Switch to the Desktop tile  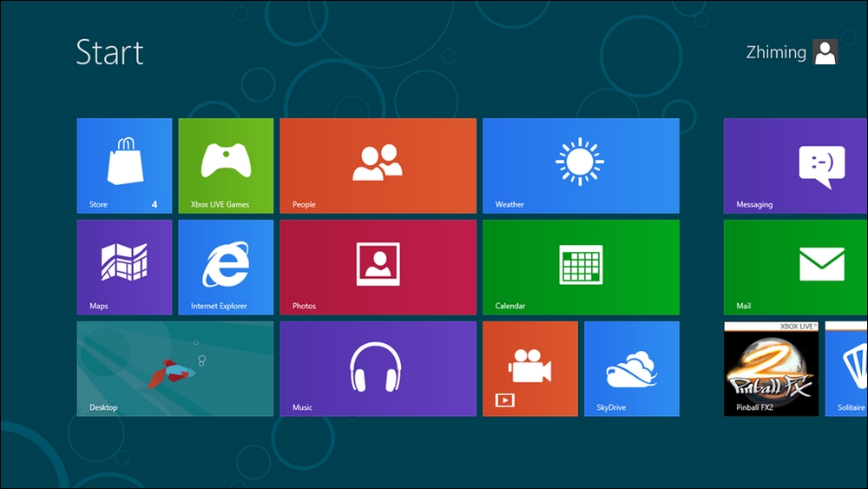(175, 369)
